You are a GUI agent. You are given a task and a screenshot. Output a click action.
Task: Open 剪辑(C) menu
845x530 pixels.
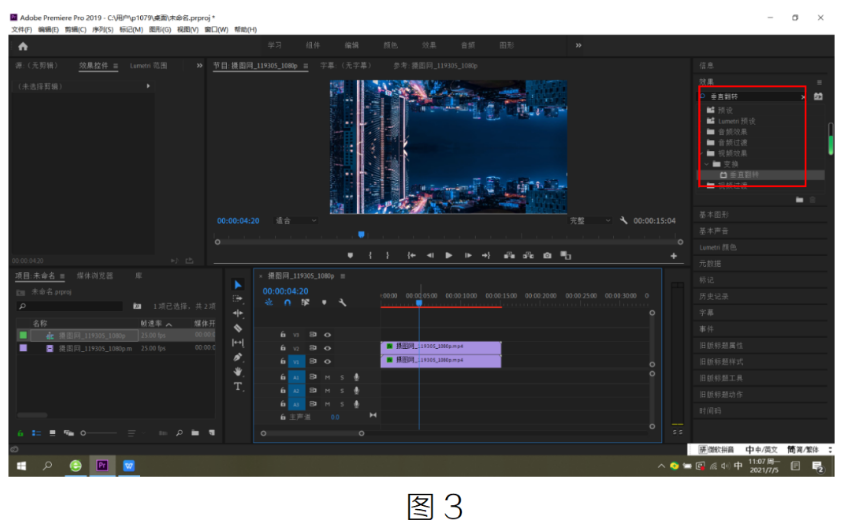point(75,30)
